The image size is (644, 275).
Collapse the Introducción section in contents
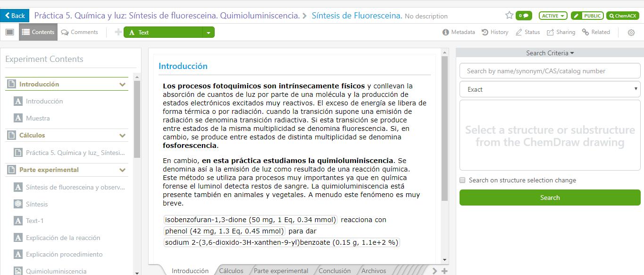[x=123, y=85]
